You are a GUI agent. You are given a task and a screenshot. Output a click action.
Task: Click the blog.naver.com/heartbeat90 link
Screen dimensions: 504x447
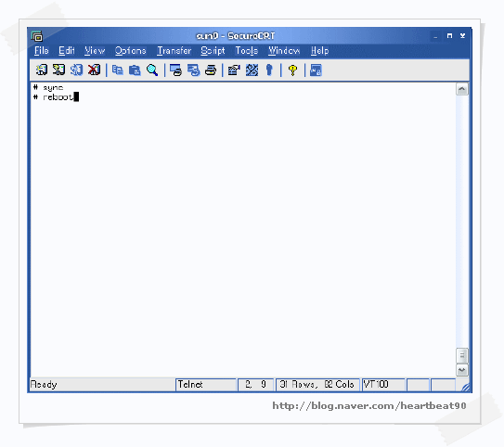(369, 406)
